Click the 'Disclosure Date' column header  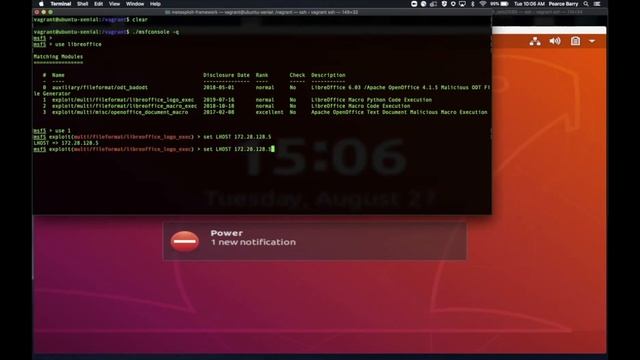[x=227, y=75]
